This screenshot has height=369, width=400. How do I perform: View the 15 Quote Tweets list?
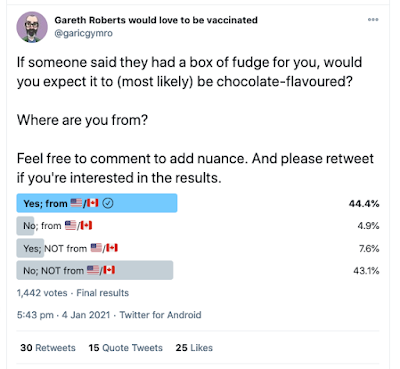126,348
